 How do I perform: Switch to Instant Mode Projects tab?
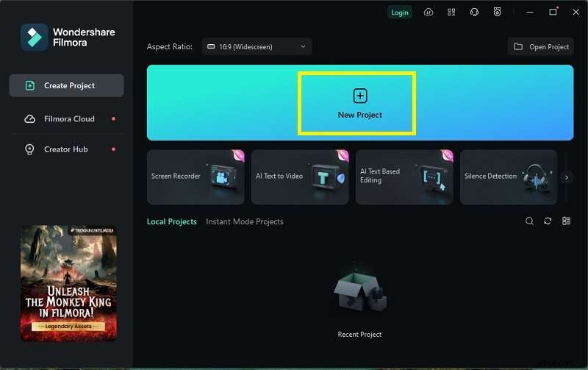pos(244,221)
